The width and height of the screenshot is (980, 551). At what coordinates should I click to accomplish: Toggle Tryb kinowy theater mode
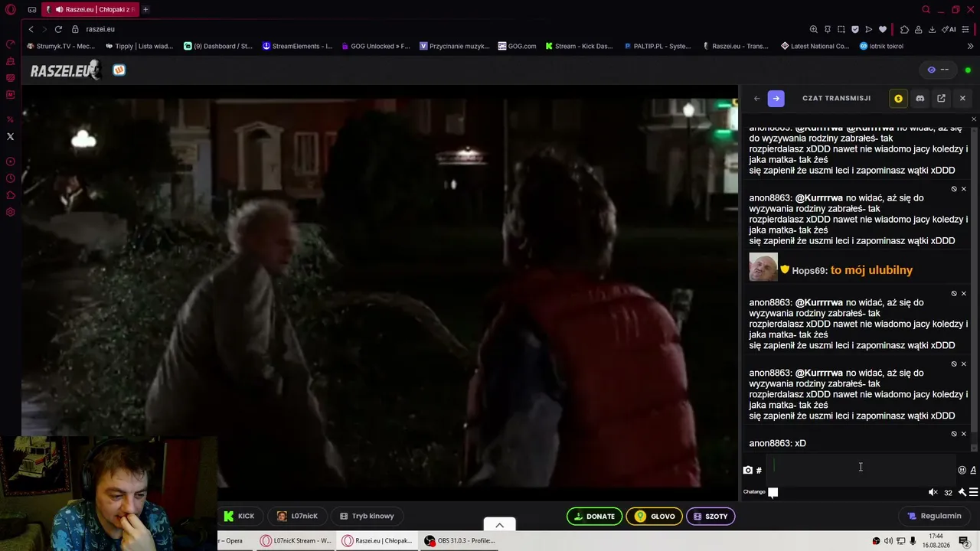click(x=367, y=517)
